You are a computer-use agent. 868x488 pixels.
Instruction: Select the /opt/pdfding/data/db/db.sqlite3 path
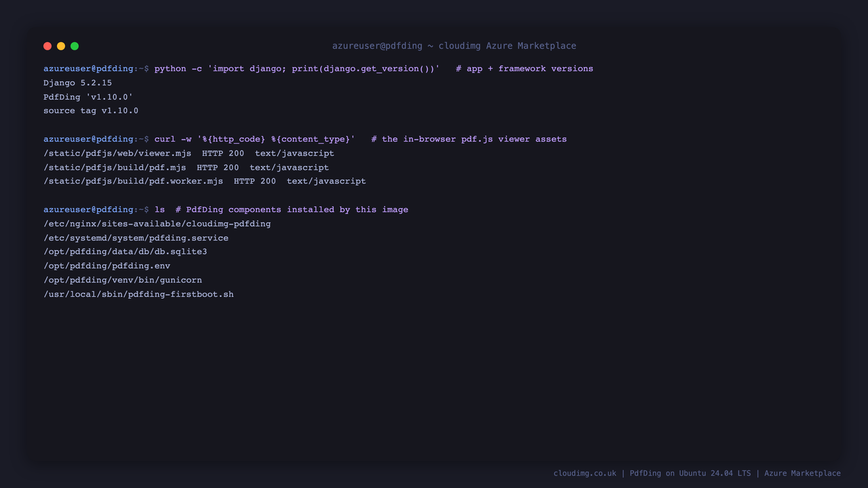pos(125,251)
